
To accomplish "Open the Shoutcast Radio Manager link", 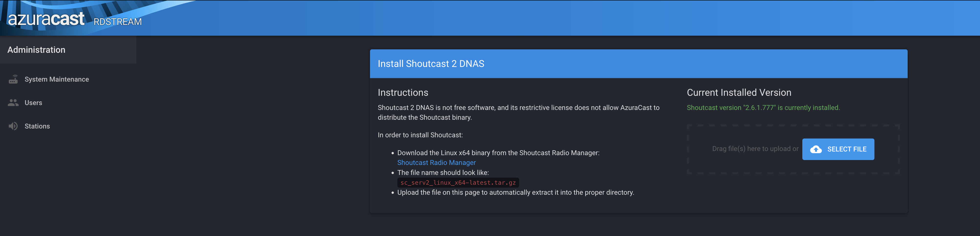I will tap(436, 162).
